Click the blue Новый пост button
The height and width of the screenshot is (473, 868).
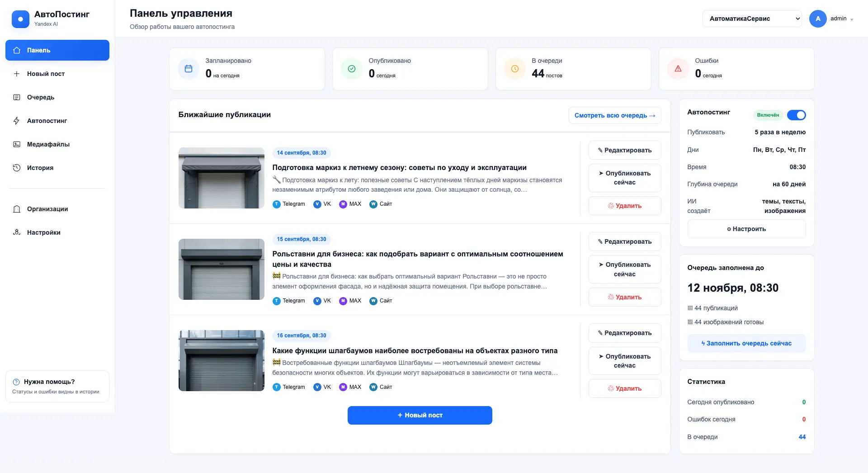[420, 415]
